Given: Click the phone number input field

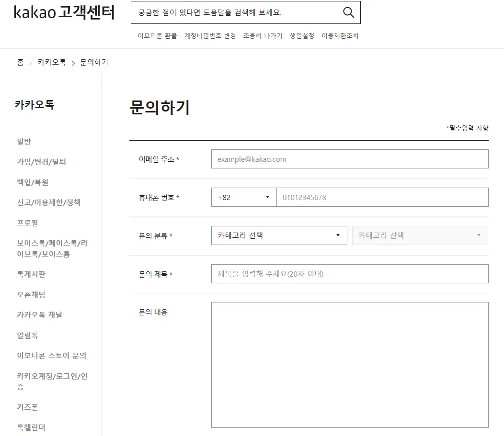Looking at the screenshot, I should tap(382, 197).
